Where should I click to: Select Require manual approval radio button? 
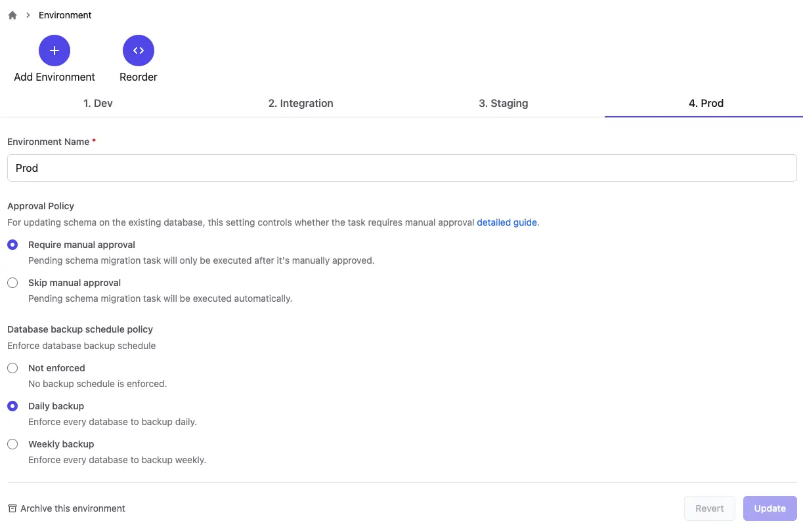12,245
